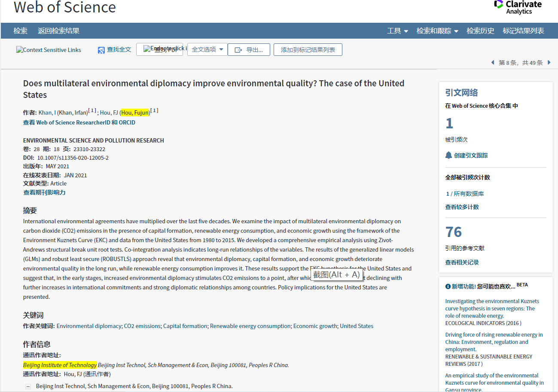Open the 工具 dropdown menu
The height and width of the screenshot is (392, 558).
(397, 31)
